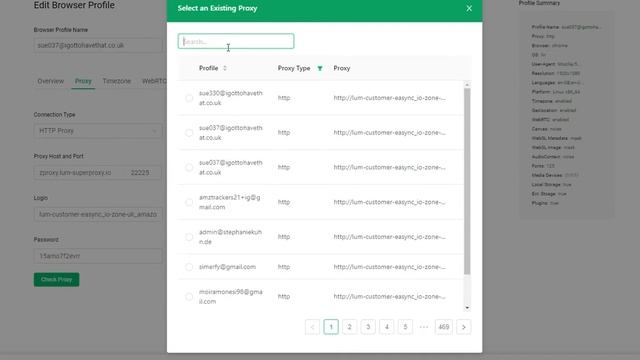Click http type in admin@stephaniekuhn.de row
The width and height of the screenshot is (640, 360).
click(x=284, y=237)
